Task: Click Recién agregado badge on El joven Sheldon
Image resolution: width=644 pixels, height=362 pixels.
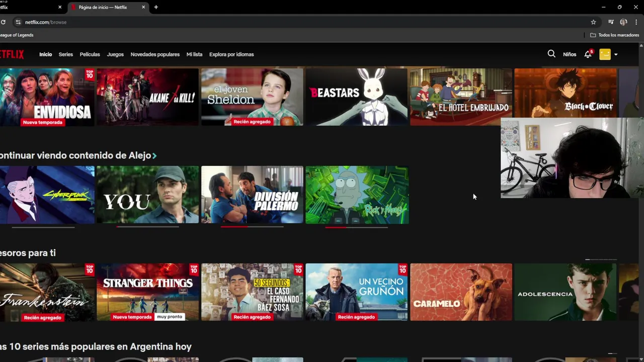Action: (x=252, y=122)
